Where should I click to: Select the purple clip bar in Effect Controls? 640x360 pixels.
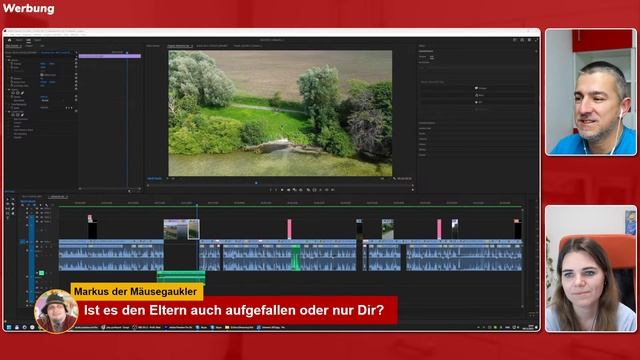[x=110, y=56]
